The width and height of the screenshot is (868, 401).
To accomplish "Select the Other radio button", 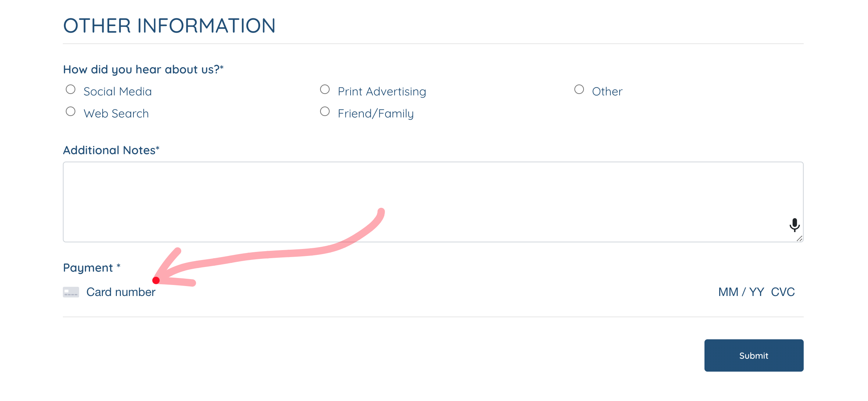I will coord(579,90).
